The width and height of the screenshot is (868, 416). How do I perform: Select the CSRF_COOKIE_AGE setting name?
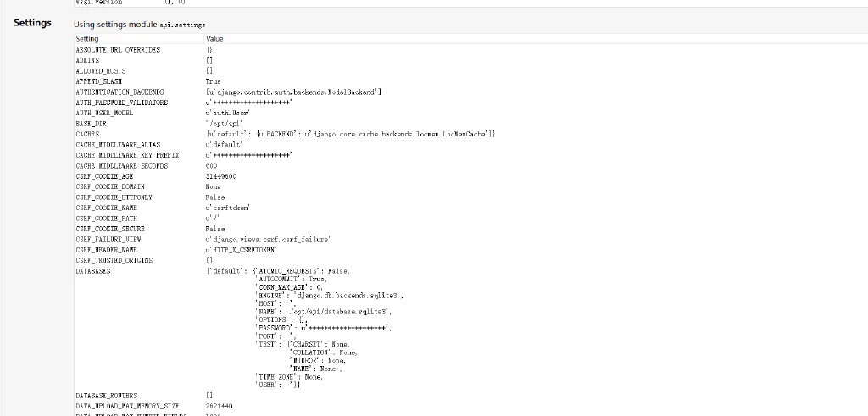[x=104, y=176]
